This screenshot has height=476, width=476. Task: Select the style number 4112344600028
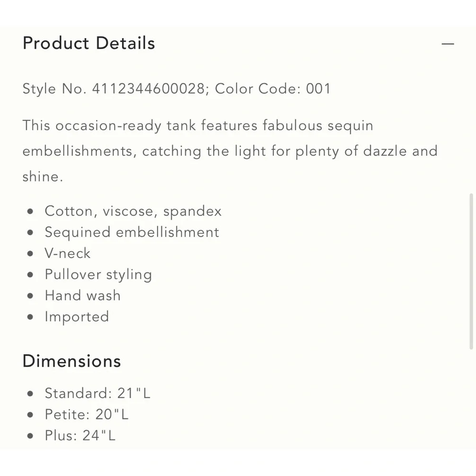tap(149, 89)
